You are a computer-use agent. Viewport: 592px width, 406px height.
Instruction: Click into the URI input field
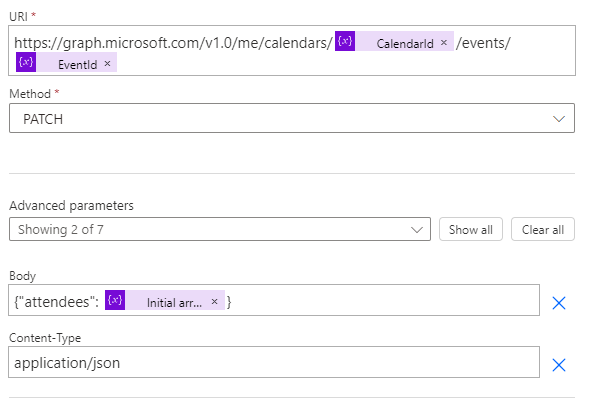click(292, 51)
